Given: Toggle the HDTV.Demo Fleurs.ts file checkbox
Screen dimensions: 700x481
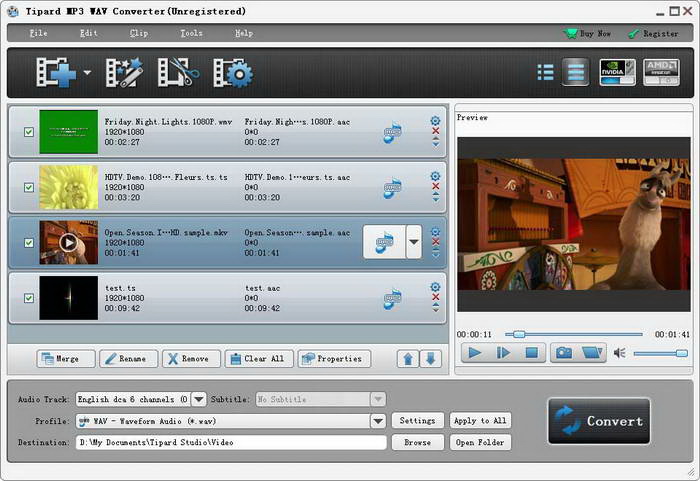Looking at the screenshot, I should (x=28, y=185).
